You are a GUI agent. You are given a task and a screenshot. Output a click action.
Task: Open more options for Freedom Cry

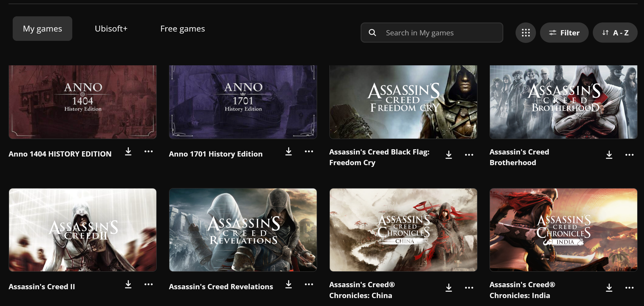click(469, 155)
